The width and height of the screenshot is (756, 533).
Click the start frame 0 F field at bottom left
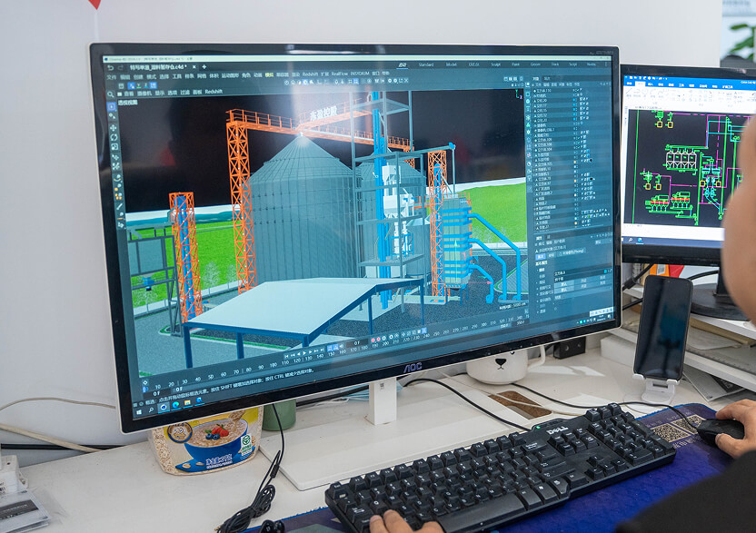click(x=156, y=394)
